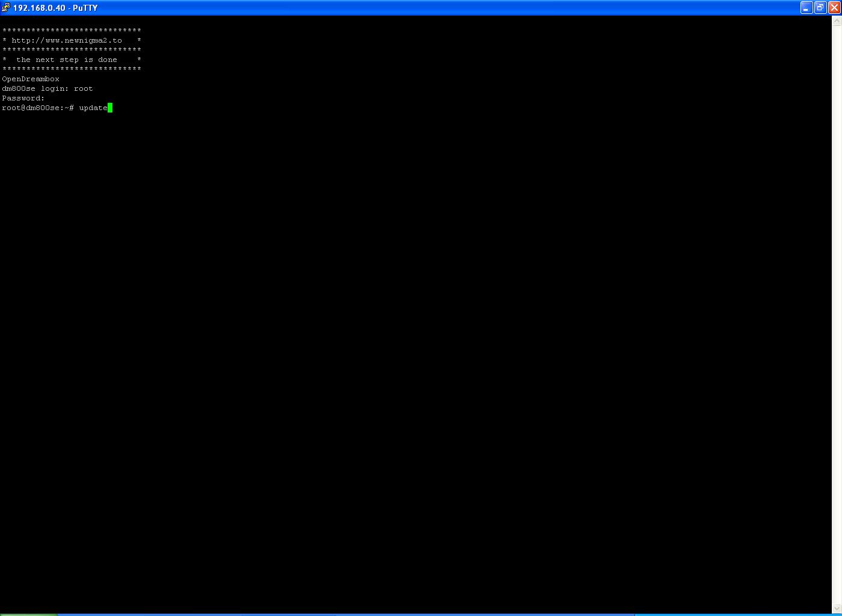This screenshot has width=842, height=616.
Task: Click the Password: prompt line
Action: pyautogui.click(x=23, y=98)
